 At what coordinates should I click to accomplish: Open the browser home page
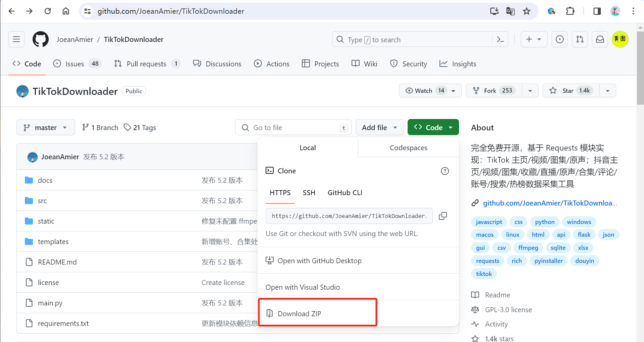click(x=66, y=11)
